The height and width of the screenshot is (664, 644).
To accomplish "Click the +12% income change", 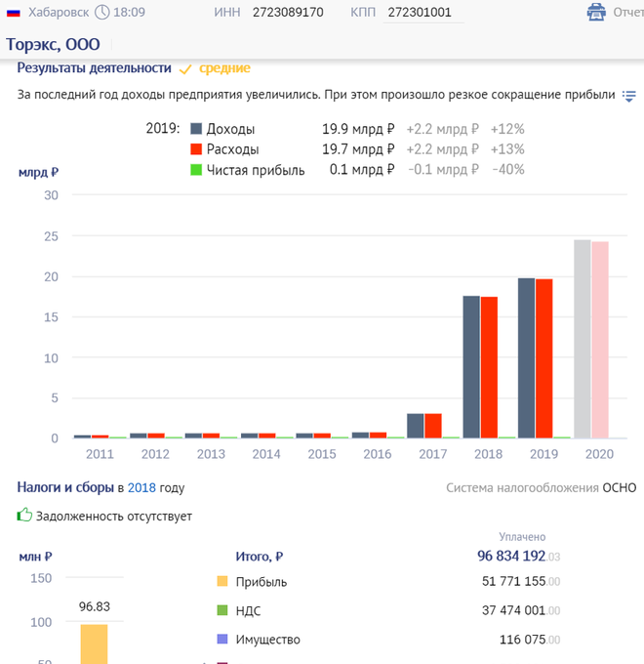I will coord(507,129).
